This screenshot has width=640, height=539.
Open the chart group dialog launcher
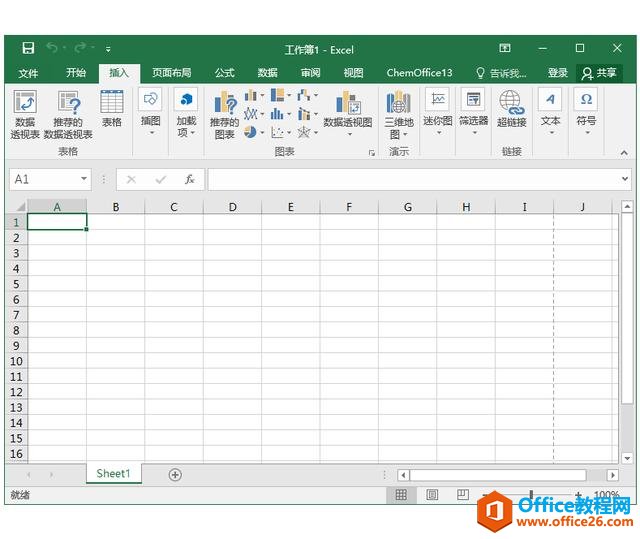(x=371, y=153)
